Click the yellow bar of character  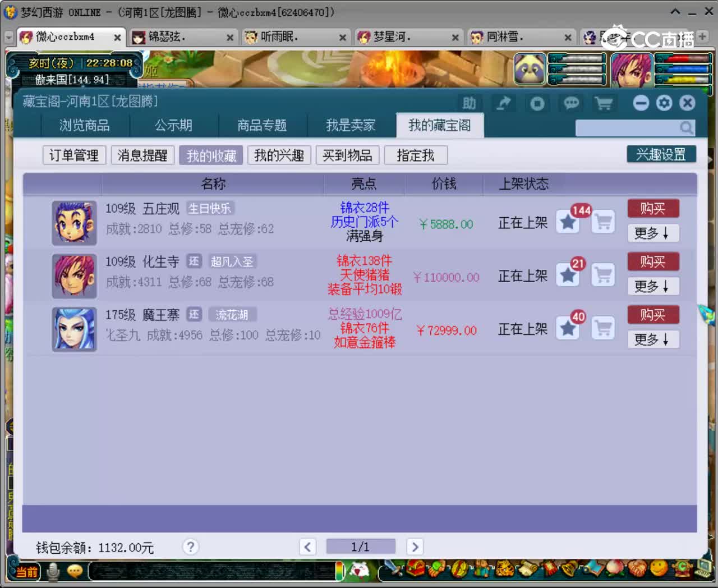[x=682, y=79]
